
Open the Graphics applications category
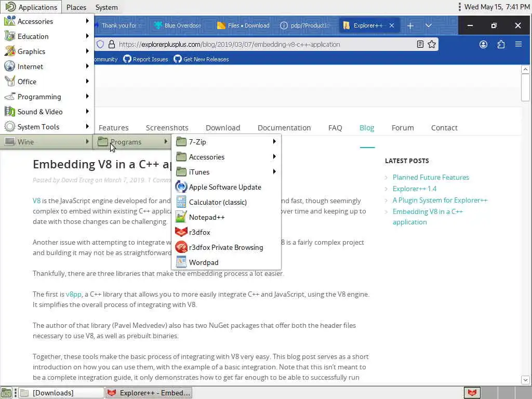point(47,51)
